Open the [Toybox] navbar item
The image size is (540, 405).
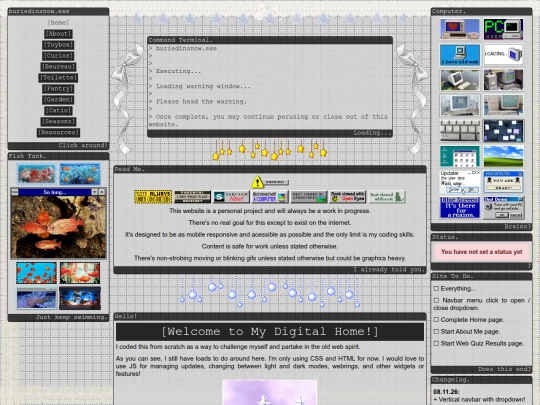58,45
